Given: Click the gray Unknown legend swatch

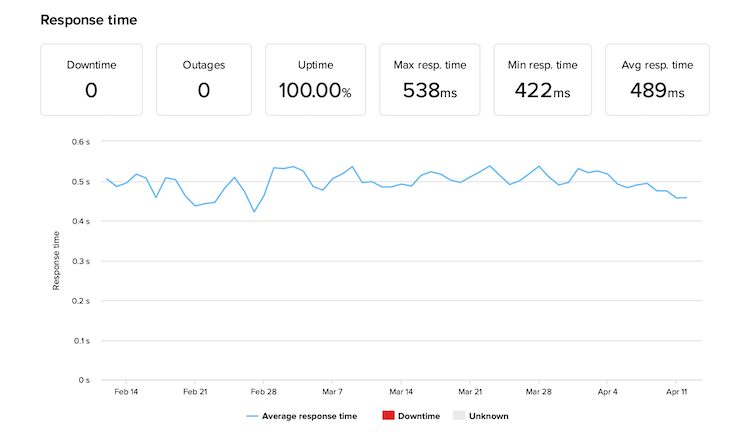Looking at the screenshot, I should tap(459, 416).
